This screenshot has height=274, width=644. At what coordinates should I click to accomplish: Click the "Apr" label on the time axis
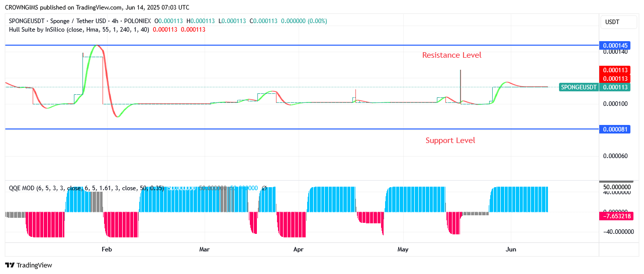point(299,249)
